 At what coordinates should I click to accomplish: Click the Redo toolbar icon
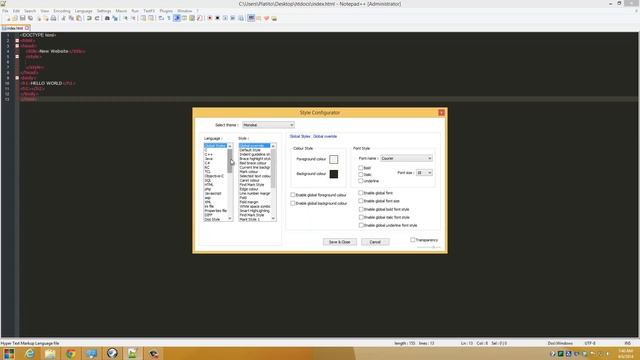click(97, 18)
